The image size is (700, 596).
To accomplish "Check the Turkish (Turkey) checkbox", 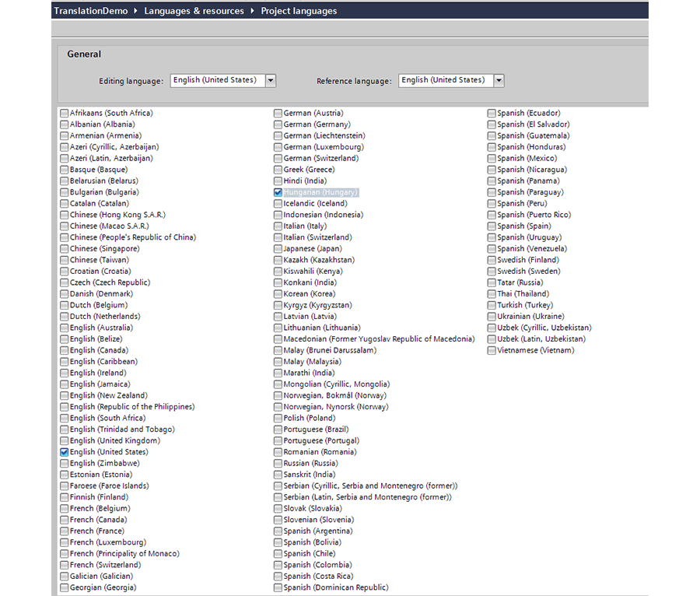I will tap(492, 305).
